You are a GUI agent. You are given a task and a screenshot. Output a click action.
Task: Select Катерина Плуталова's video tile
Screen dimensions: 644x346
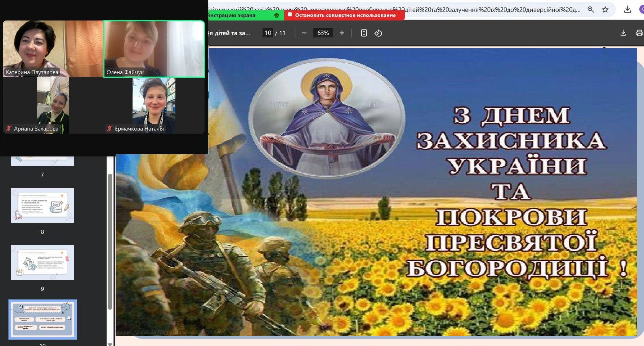pos(53,49)
